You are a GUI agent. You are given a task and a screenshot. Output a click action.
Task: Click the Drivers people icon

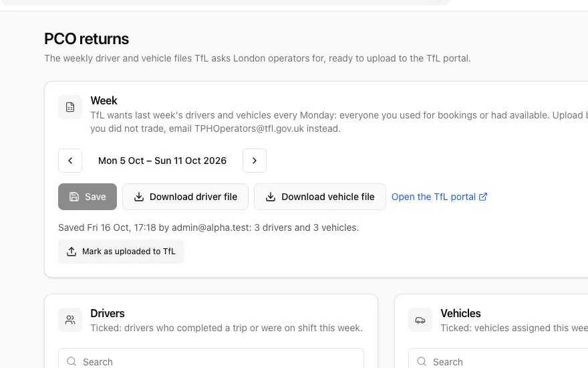(x=70, y=320)
